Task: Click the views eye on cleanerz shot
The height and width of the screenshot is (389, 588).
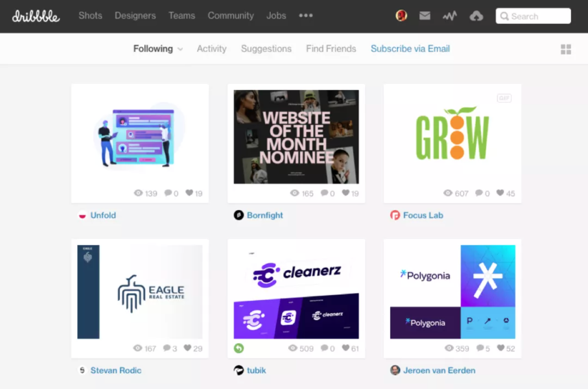Action: click(293, 348)
